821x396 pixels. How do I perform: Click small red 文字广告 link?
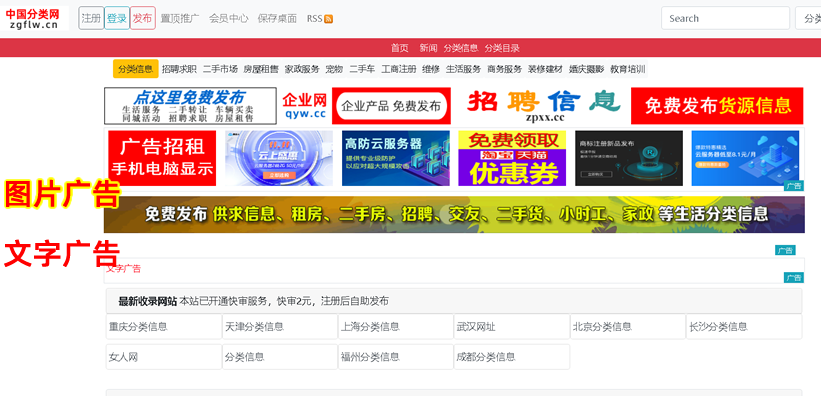tap(124, 269)
